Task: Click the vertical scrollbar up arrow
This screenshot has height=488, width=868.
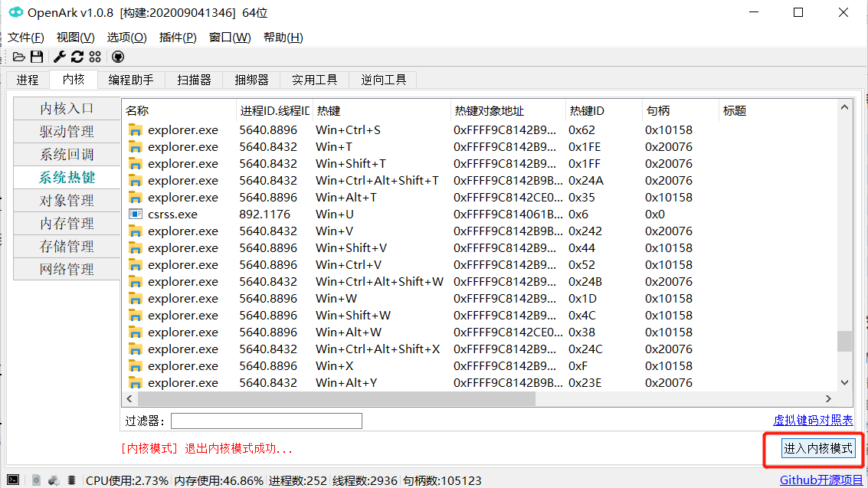Action: point(844,107)
